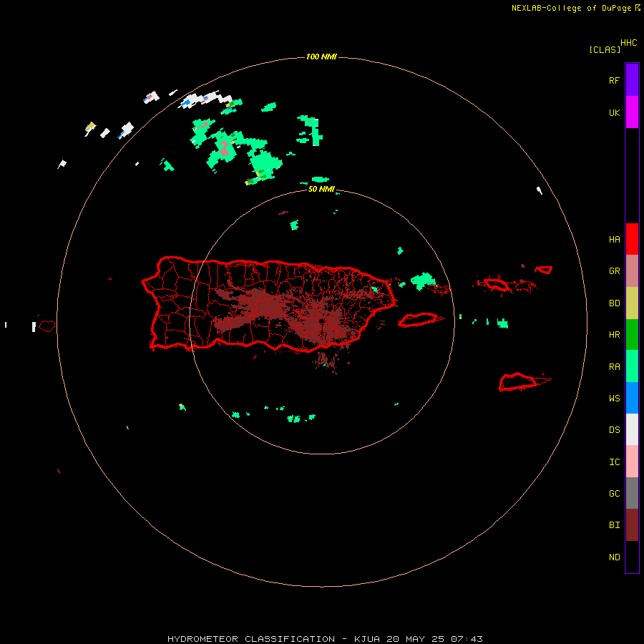Select the GR legend color block
This screenshot has width=644, height=644.
pyautogui.click(x=632, y=270)
